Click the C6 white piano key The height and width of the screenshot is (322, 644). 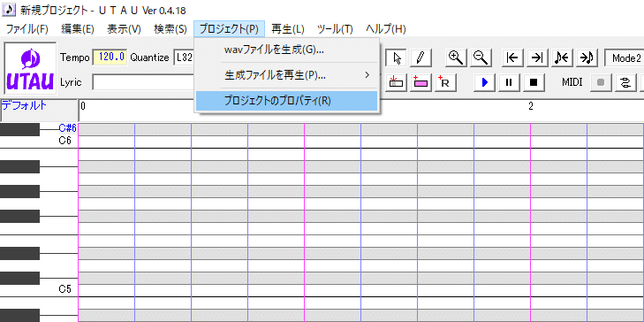[39, 142]
